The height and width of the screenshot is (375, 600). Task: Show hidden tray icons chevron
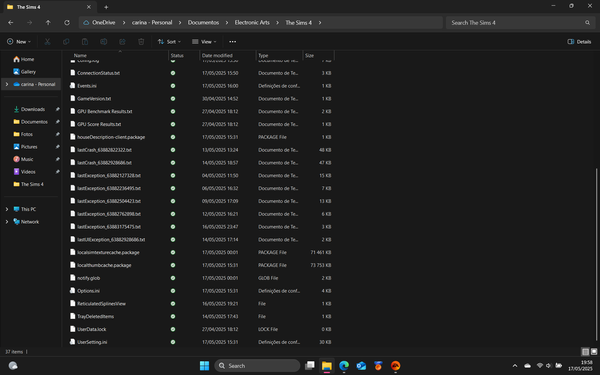(x=515, y=366)
